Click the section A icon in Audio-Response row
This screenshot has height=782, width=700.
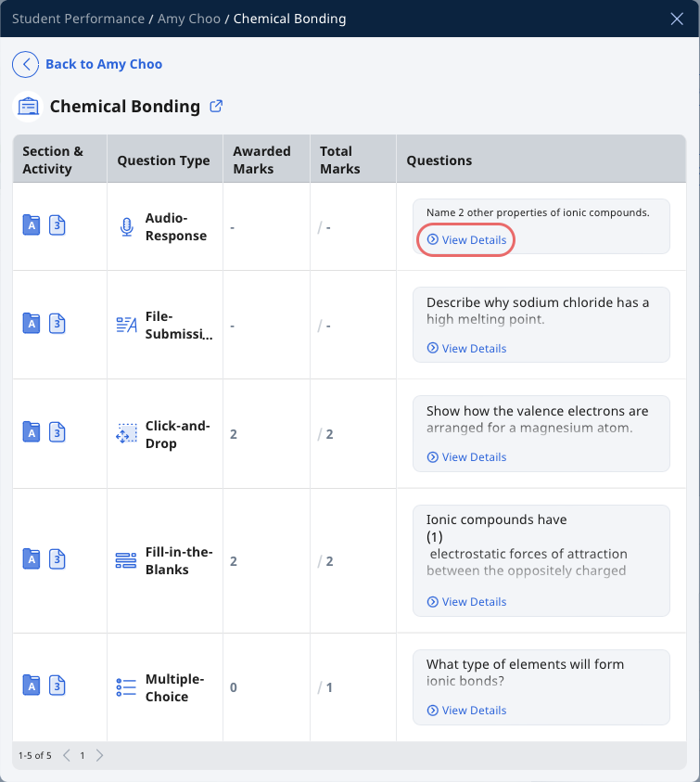pyautogui.click(x=32, y=224)
